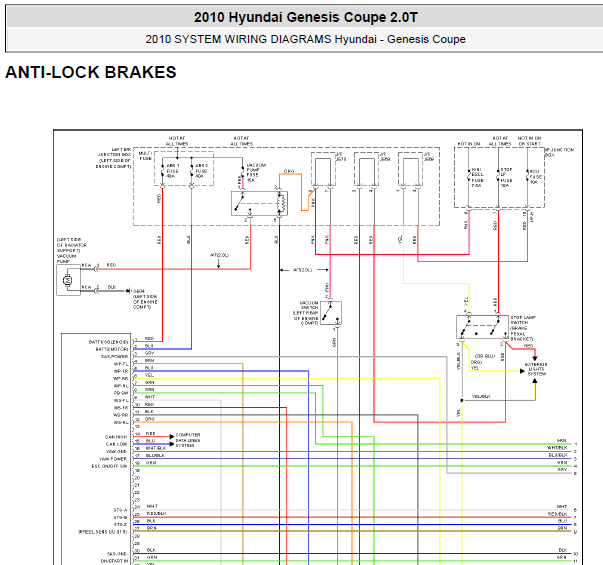Click the vacuum switch location label

306,313
